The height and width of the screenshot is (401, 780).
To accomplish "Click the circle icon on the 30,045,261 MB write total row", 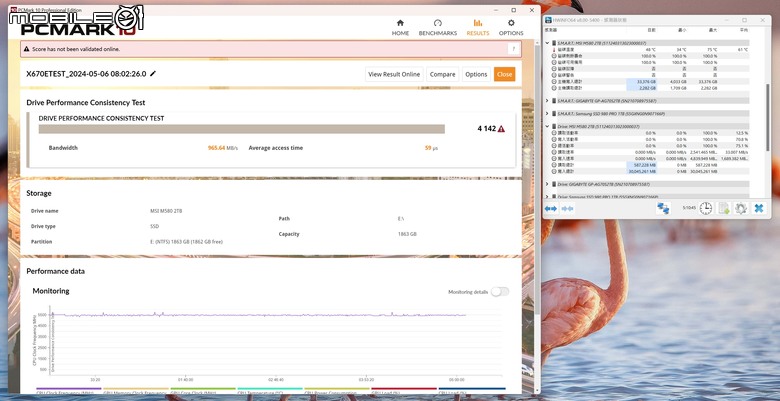I will pyautogui.click(x=554, y=171).
